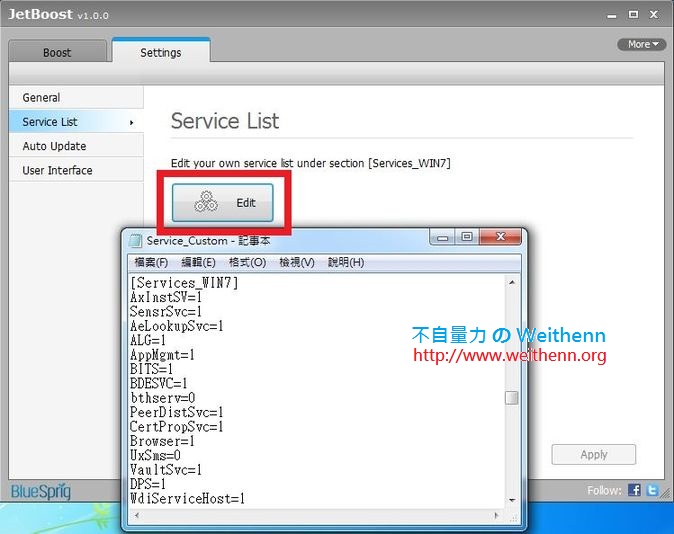Open Twitter follow icon
The width and height of the screenshot is (674, 534).
tap(653, 490)
